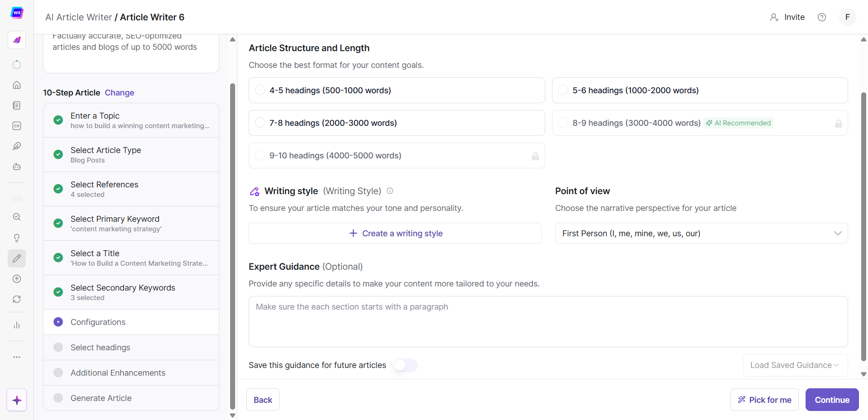Click the step list scroll-down arrow
This screenshot has height=420, width=868.
point(232,415)
